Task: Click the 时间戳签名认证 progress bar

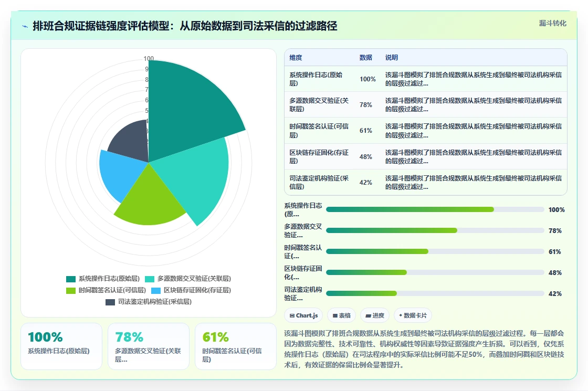Action: click(435, 251)
